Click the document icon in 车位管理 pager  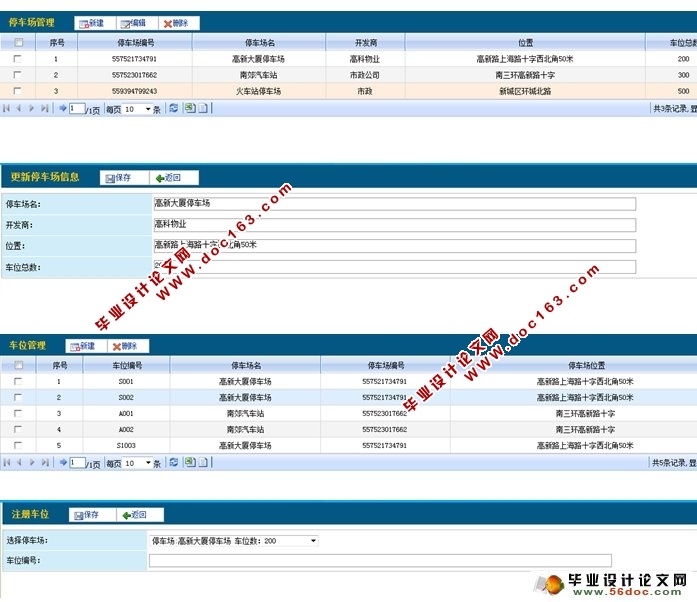203,462
